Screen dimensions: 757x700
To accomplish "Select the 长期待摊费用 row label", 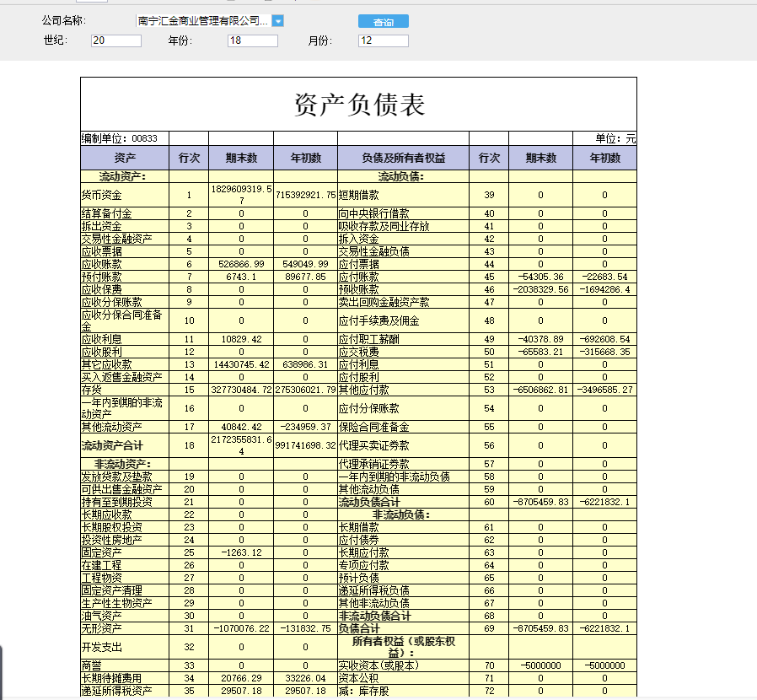I will (111, 678).
